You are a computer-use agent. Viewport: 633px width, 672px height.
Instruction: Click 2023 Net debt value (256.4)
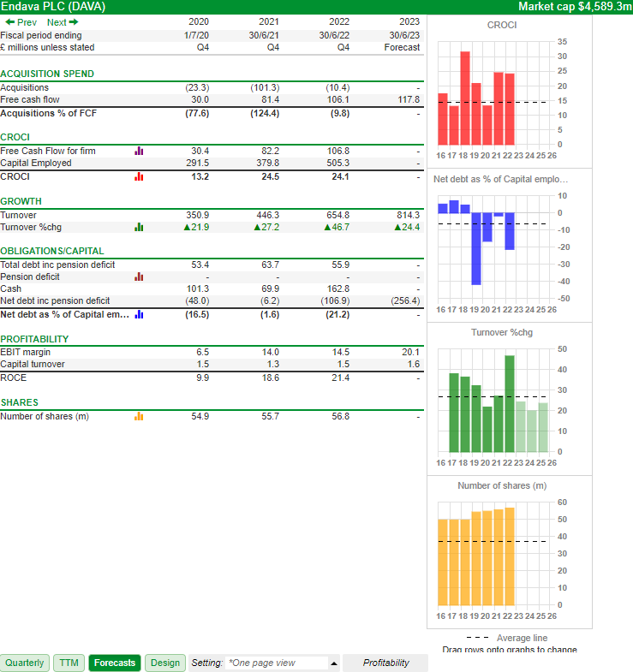coord(405,300)
